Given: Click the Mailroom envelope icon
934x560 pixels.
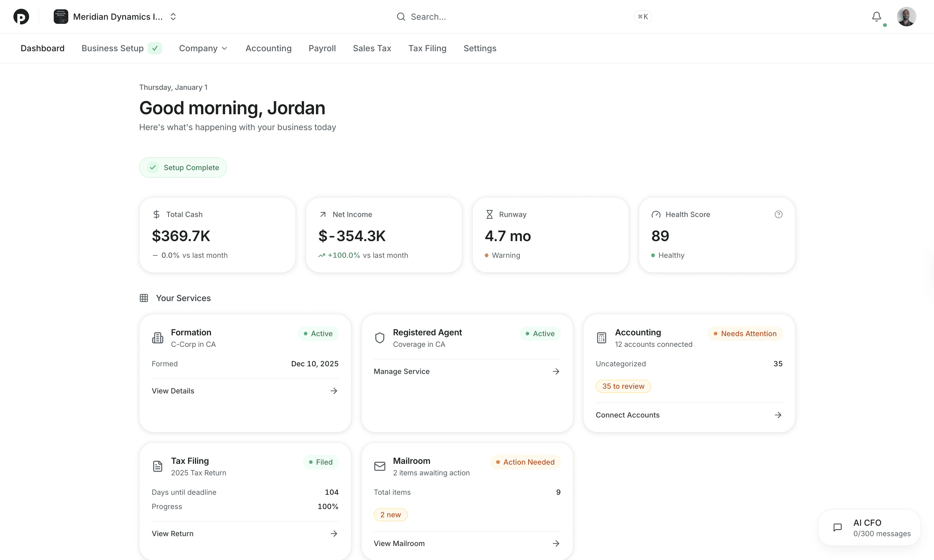Looking at the screenshot, I should coord(380,466).
